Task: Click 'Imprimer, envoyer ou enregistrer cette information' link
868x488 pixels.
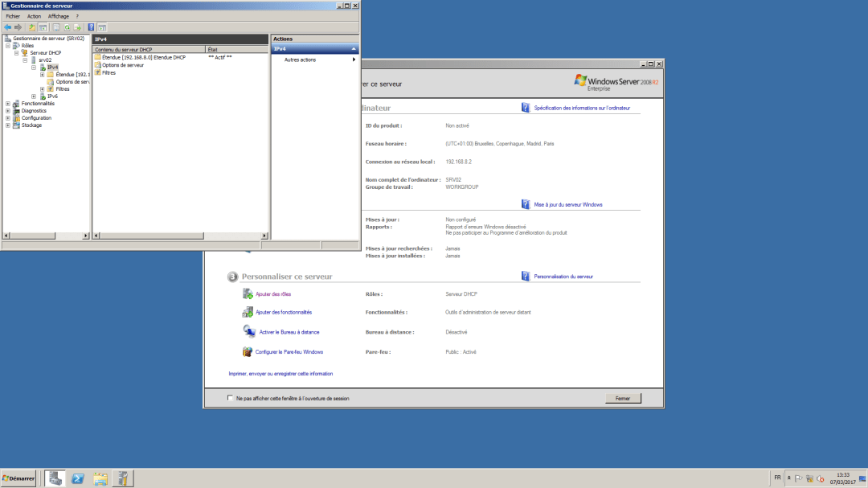Action: [280, 374]
